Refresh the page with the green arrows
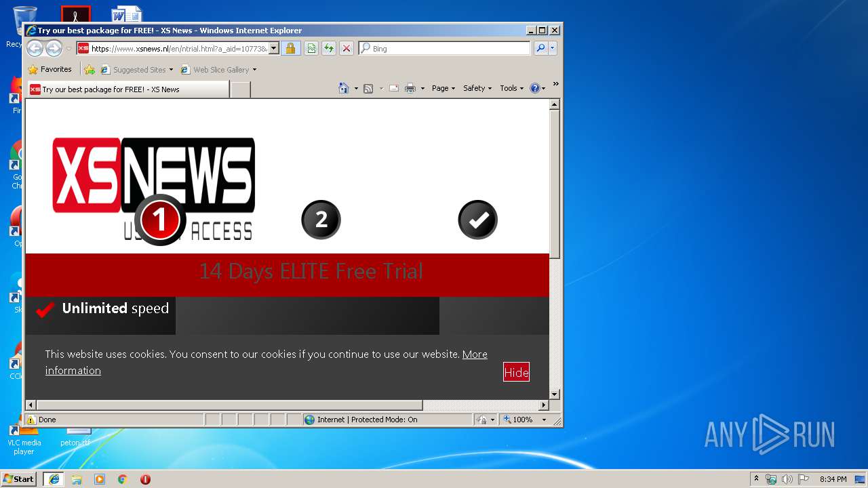868x488 pixels. [329, 48]
